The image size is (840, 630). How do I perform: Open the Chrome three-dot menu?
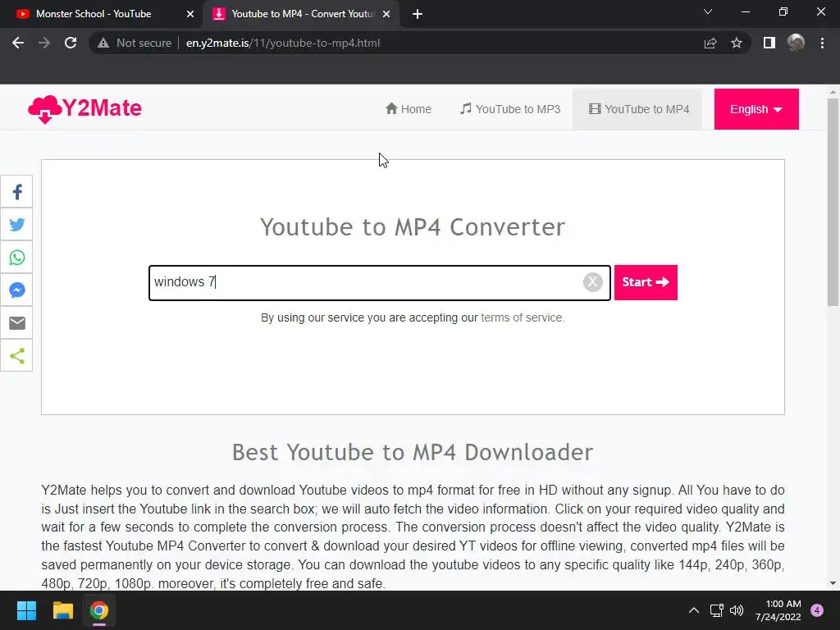(x=822, y=43)
